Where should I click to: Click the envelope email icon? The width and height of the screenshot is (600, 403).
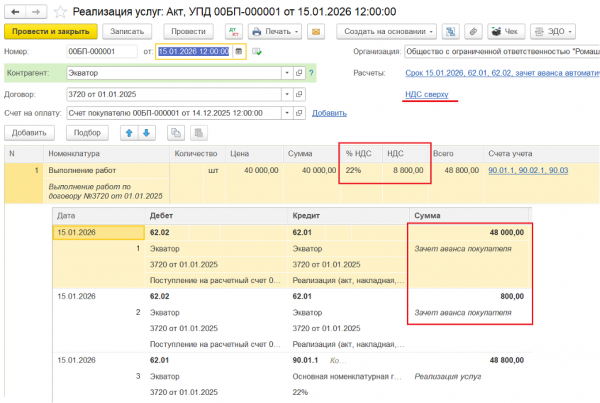(317, 32)
